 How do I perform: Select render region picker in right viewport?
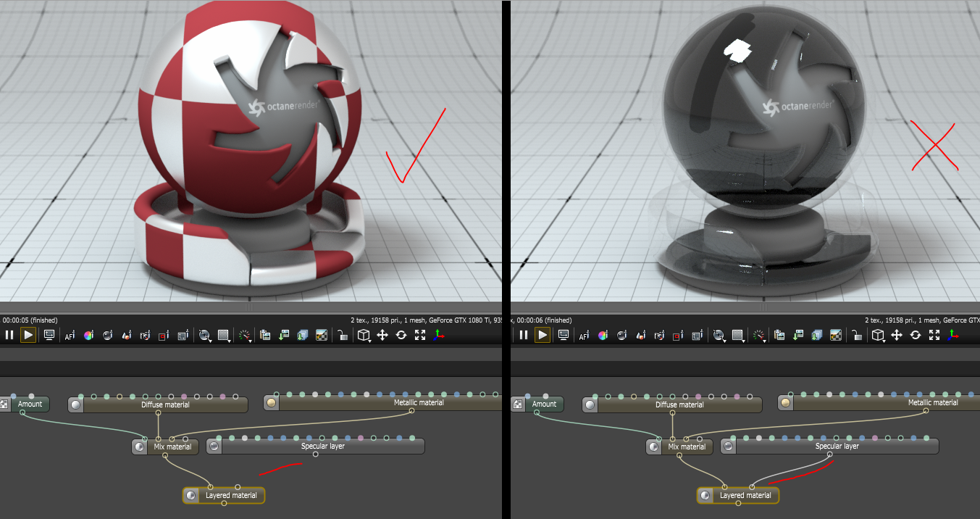point(678,335)
